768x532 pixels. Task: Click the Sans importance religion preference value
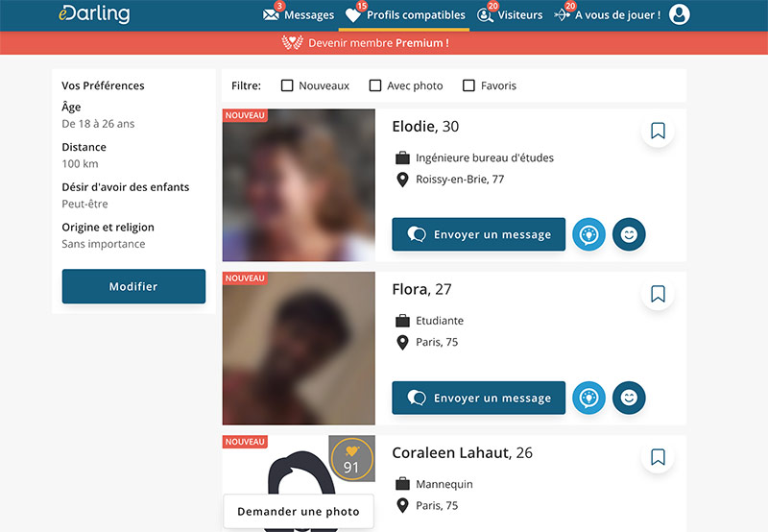(x=104, y=244)
